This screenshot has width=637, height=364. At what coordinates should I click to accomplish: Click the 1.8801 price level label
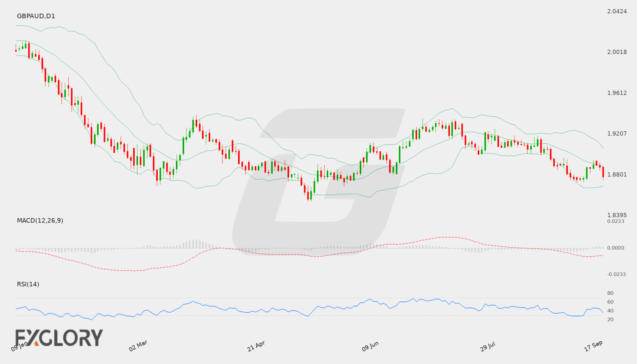(x=617, y=174)
